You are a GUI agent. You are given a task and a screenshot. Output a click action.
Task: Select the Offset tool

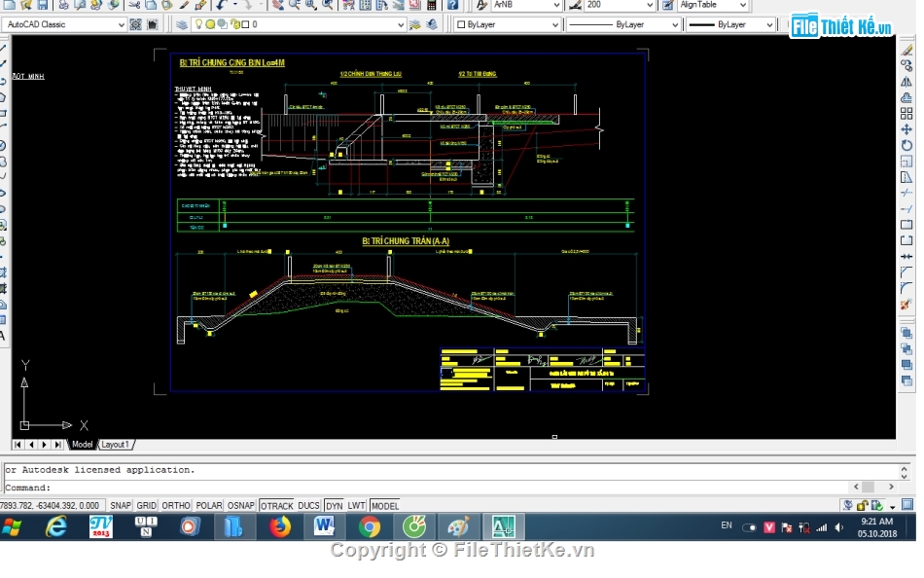[906, 98]
